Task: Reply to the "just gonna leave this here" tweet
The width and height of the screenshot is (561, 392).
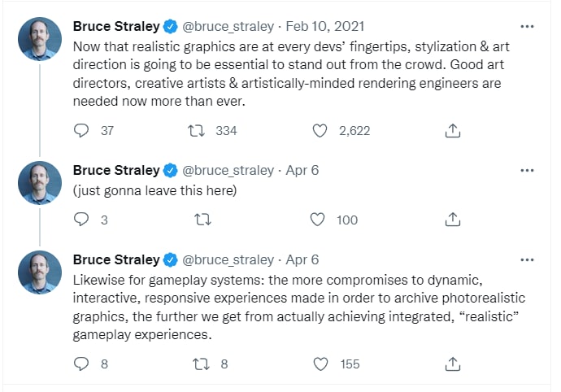Action: pyautogui.click(x=81, y=220)
